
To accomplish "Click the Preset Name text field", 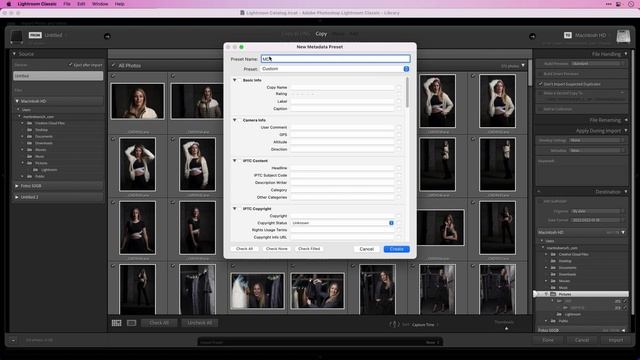I will point(336,59).
